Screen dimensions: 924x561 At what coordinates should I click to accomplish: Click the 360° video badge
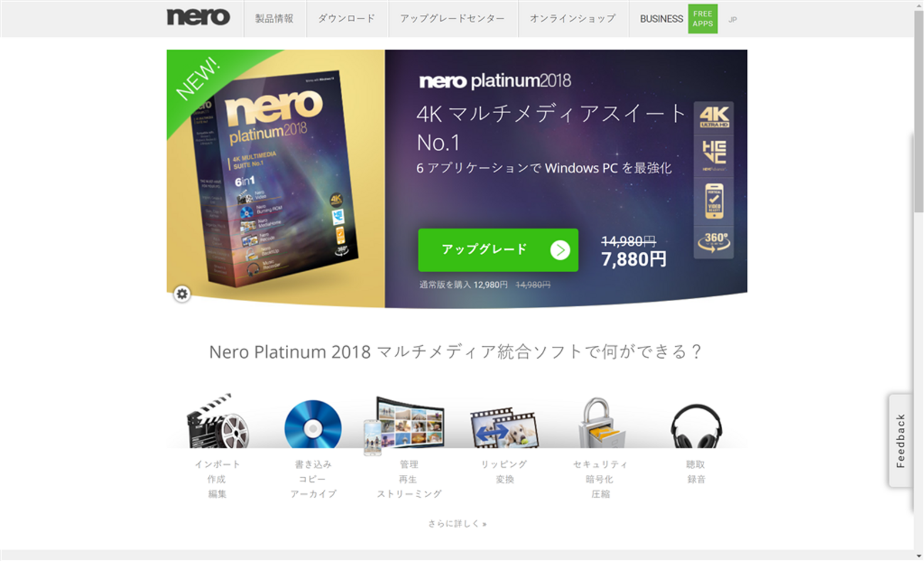pos(713,242)
